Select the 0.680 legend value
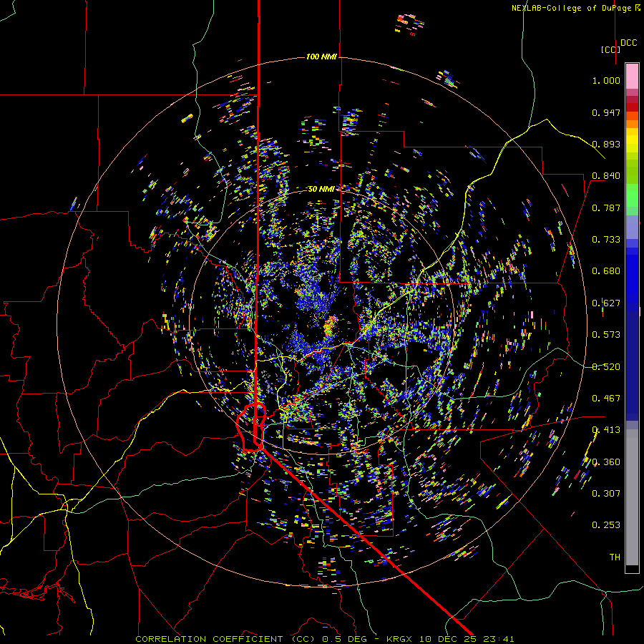 coord(606,271)
